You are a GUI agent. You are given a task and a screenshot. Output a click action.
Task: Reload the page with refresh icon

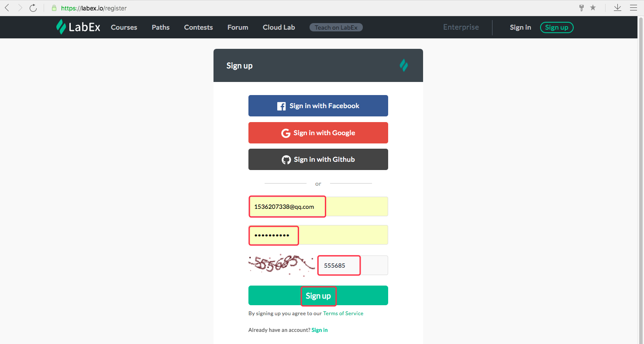(x=33, y=8)
